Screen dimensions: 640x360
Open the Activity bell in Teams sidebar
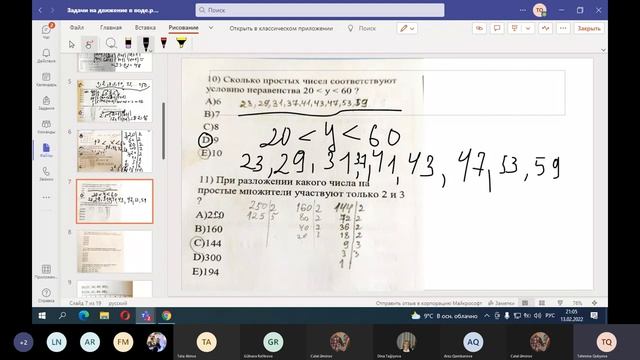pos(46,56)
